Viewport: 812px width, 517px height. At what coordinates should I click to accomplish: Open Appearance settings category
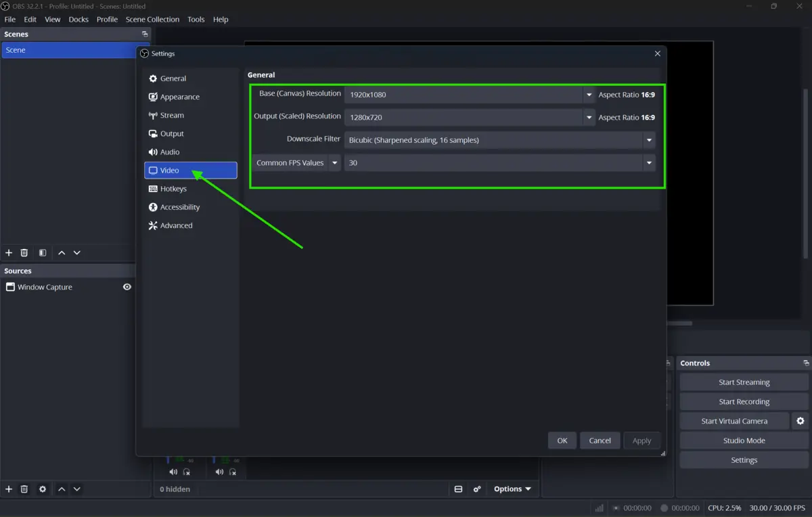tap(191, 97)
